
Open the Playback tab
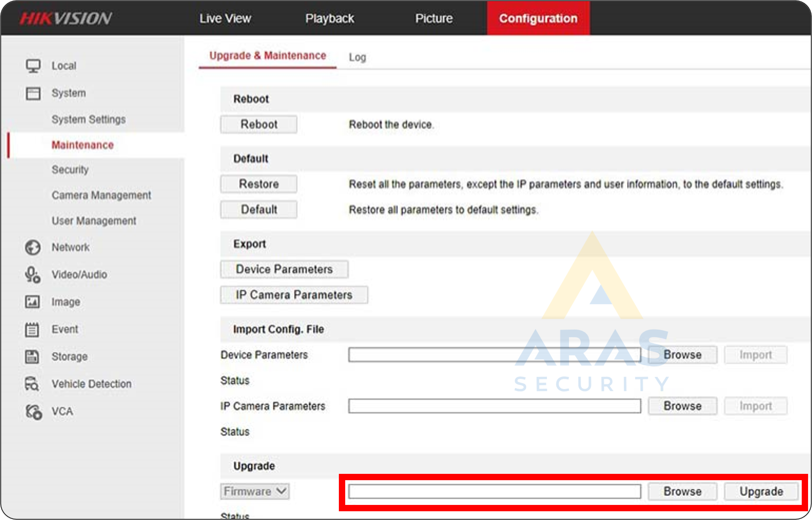coord(330,18)
